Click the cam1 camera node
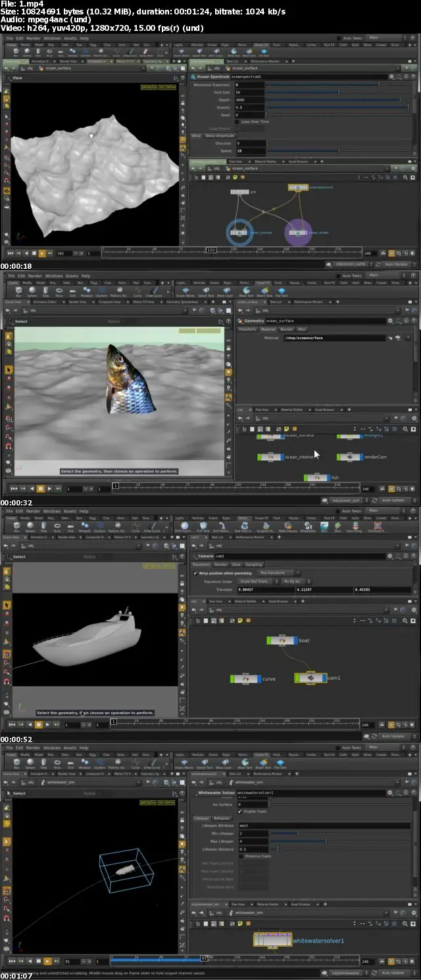 pos(309,678)
